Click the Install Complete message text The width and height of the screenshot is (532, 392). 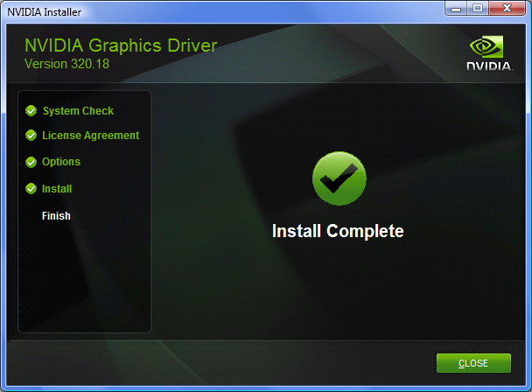(338, 231)
